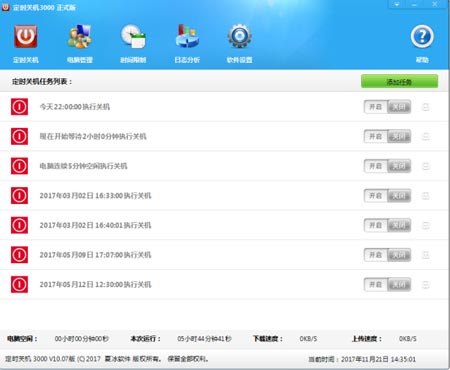
Task: Toggle 开启/关闭 switch for 今天22:00:00 task
Action: tap(387, 107)
